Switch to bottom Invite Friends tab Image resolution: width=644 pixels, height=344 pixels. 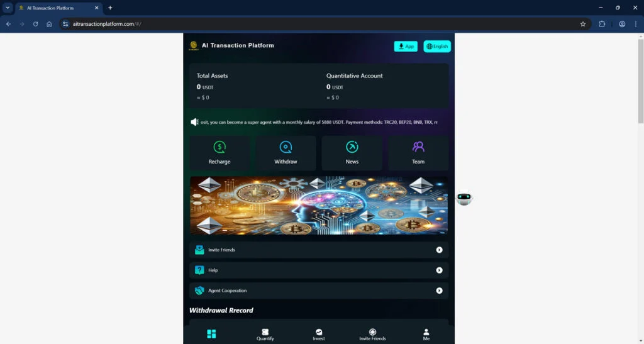(372, 335)
